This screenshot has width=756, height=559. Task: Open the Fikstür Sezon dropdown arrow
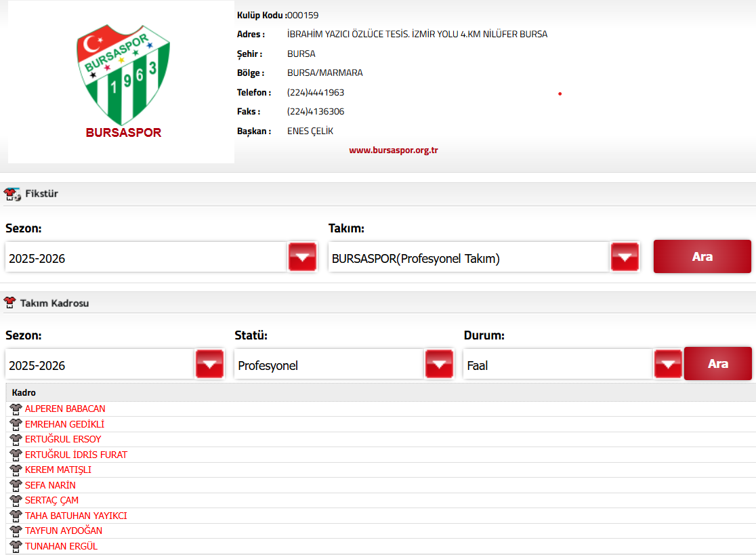click(x=302, y=257)
